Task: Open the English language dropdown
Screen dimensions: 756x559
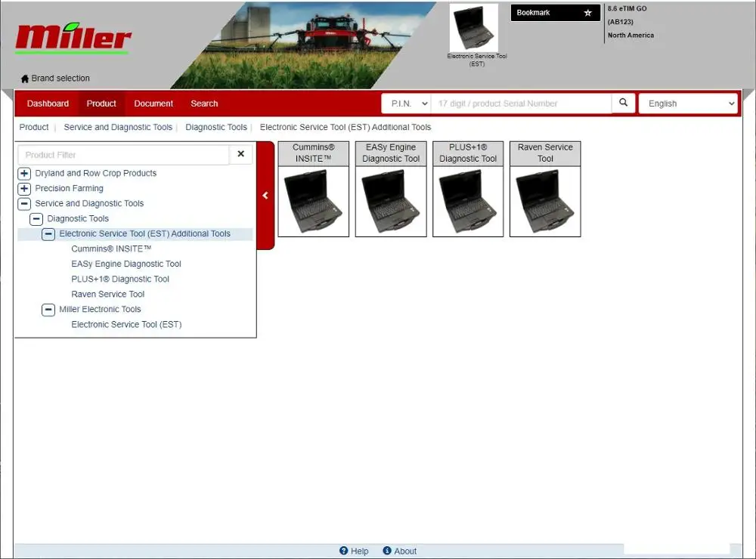Action: coord(689,103)
